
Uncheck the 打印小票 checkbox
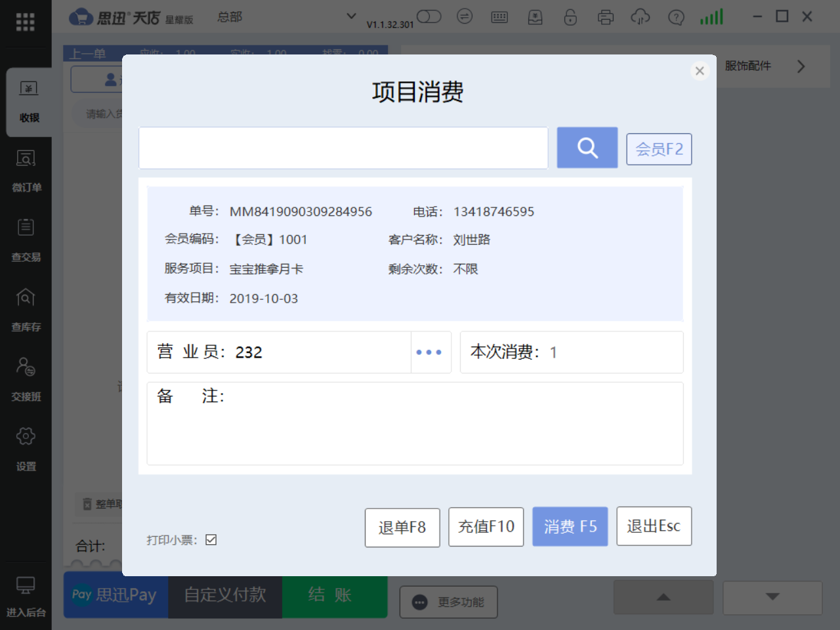click(211, 539)
